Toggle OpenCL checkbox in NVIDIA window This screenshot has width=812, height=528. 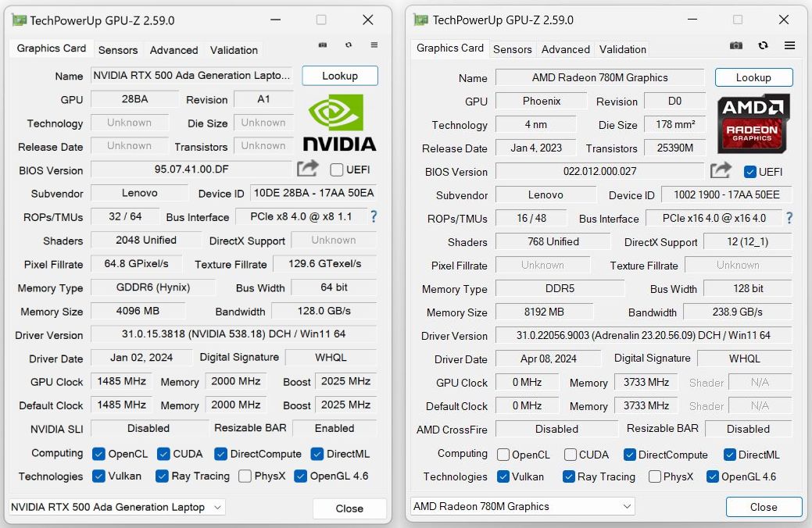[x=98, y=454]
